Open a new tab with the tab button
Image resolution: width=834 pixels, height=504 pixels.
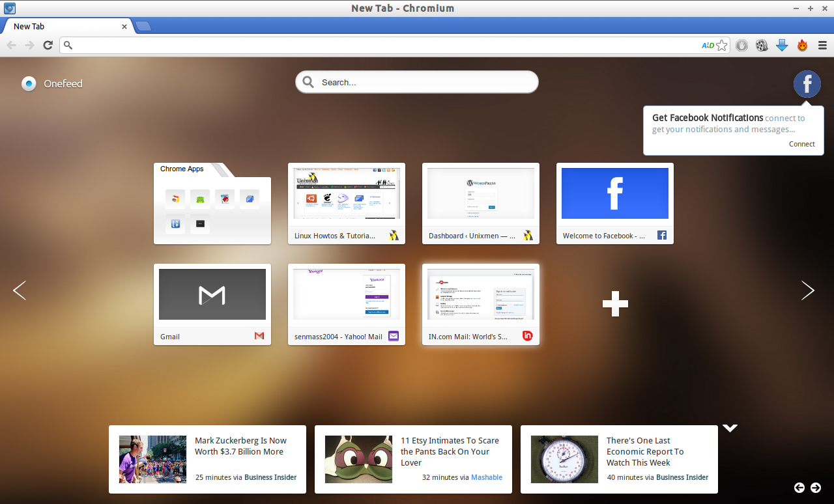(143, 27)
